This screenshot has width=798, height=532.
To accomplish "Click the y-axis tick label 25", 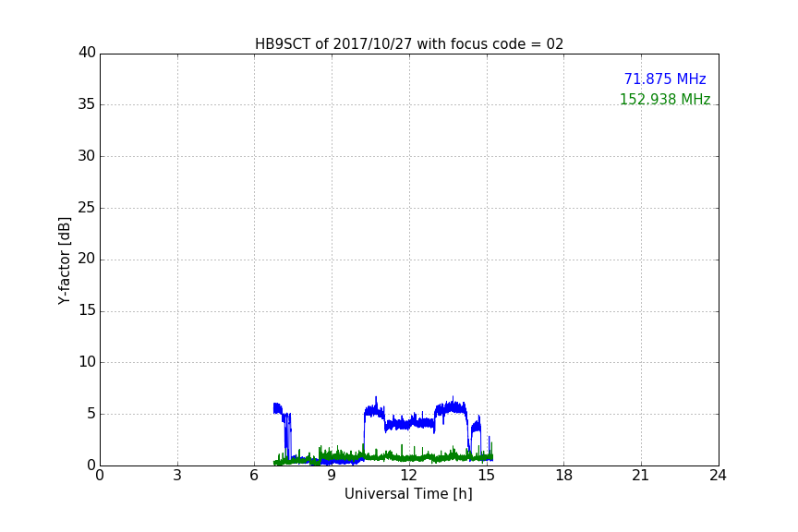I will tap(87, 207).
